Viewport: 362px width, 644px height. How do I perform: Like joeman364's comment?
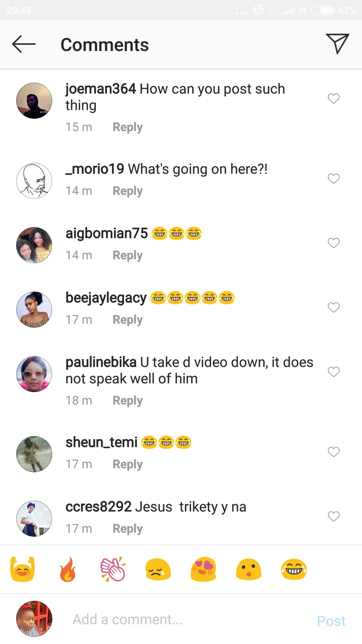tap(333, 99)
